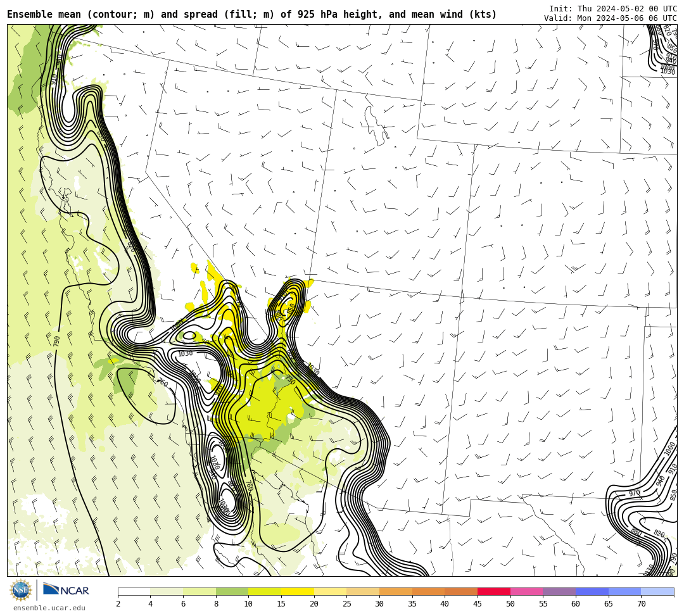684x616 pixels.
Task: Click the 970 contour label at lower right
Action: (x=634, y=493)
